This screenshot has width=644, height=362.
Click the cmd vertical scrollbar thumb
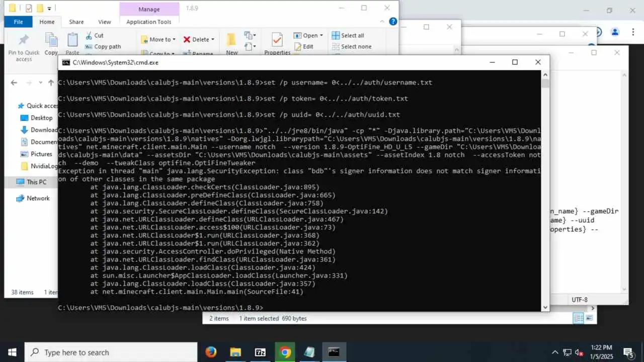545,83
